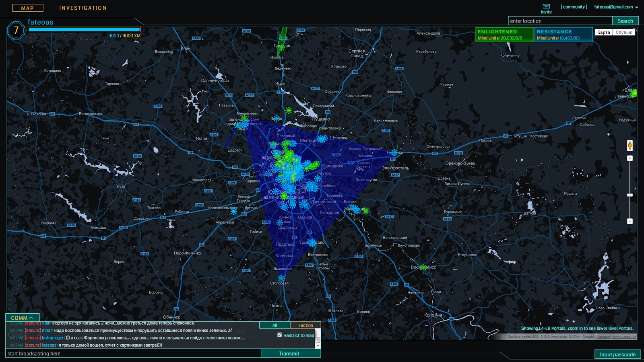Select the blue portal at Домодедово
The width and height of the screenshot is (644, 362).
[x=312, y=243]
